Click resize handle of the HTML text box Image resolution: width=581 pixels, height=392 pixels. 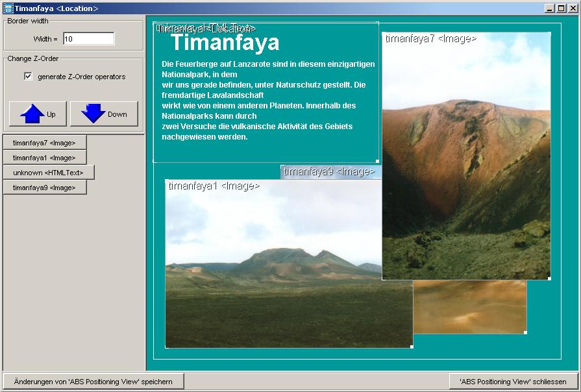[377, 161]
